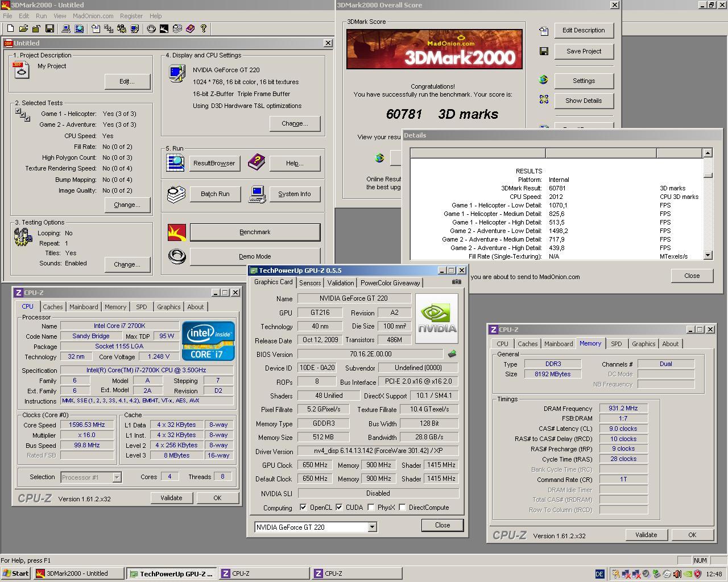The image size is (728, 582).
Task: Click the New project toolbar icon
Action: (x=10, y=28)
